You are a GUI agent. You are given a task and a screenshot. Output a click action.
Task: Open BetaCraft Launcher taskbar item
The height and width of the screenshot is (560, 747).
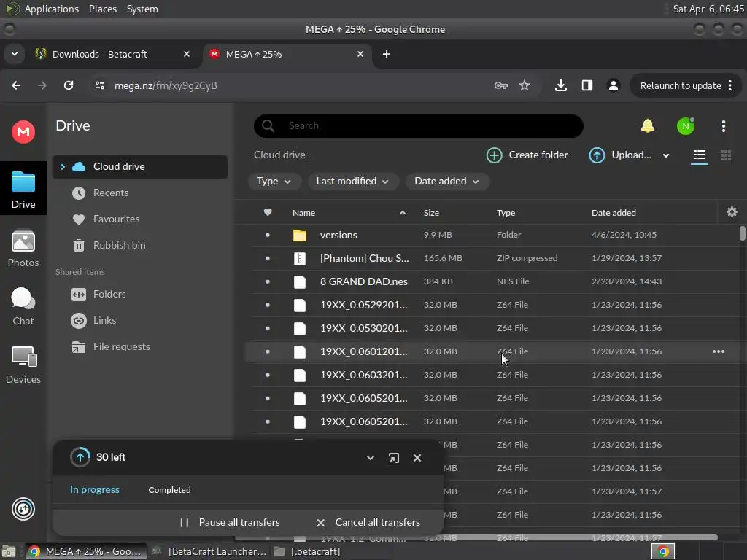click(x=209, y=551)
